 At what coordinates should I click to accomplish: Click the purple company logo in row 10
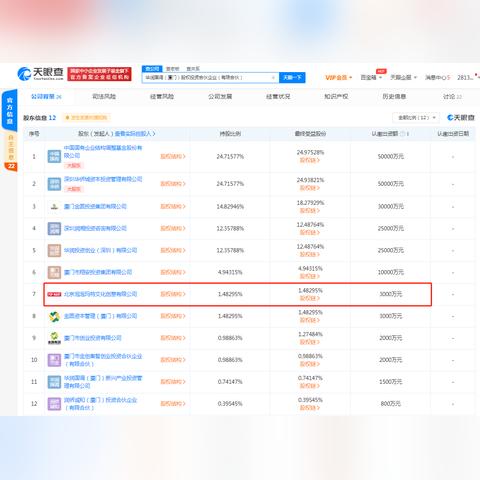54,360
